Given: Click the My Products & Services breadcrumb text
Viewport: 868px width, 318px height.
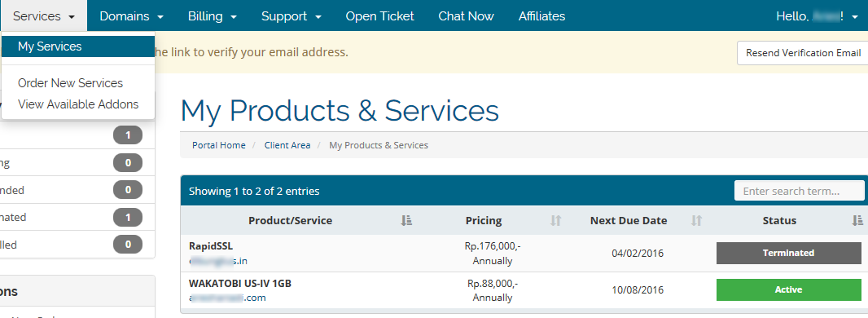Looking at the screenshot, I should 379,145.
